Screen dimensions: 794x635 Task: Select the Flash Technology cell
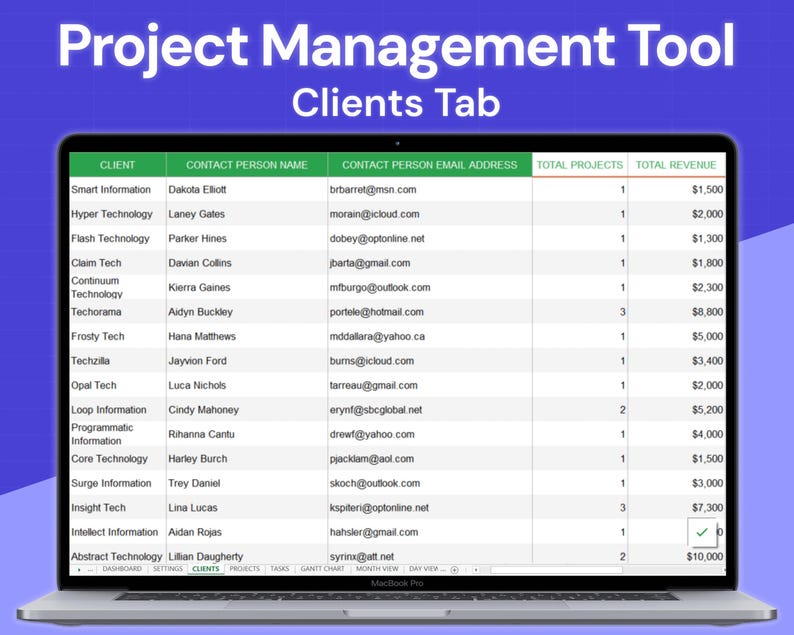117,239
